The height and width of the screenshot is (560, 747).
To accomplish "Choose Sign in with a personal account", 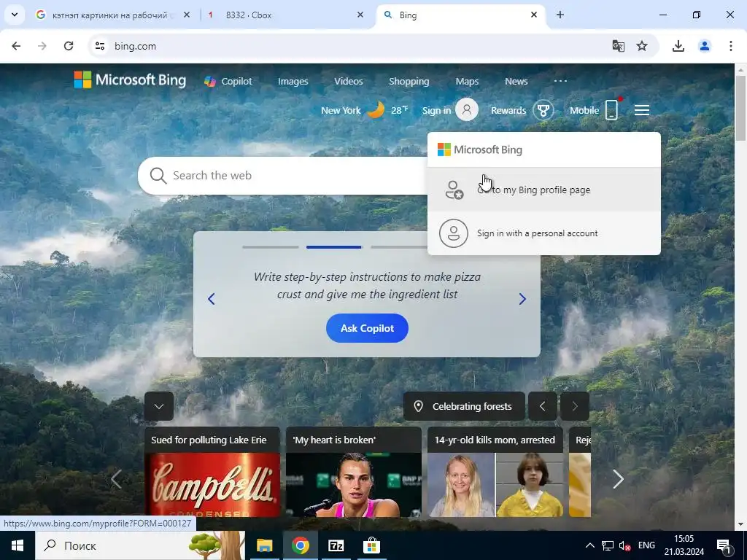I will [544, 233].
